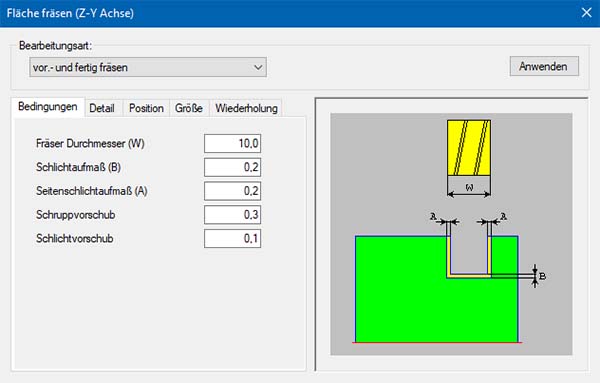Click the B dimension marker in diagram
Screen dimensions: 600x383
click(x=539, y=275)
